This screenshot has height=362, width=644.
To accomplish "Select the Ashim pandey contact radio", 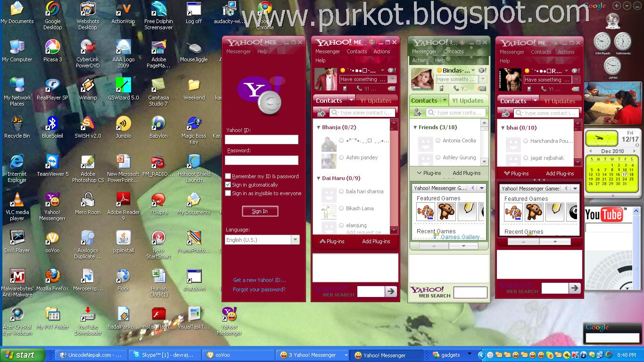I will (x=341, y=157).
